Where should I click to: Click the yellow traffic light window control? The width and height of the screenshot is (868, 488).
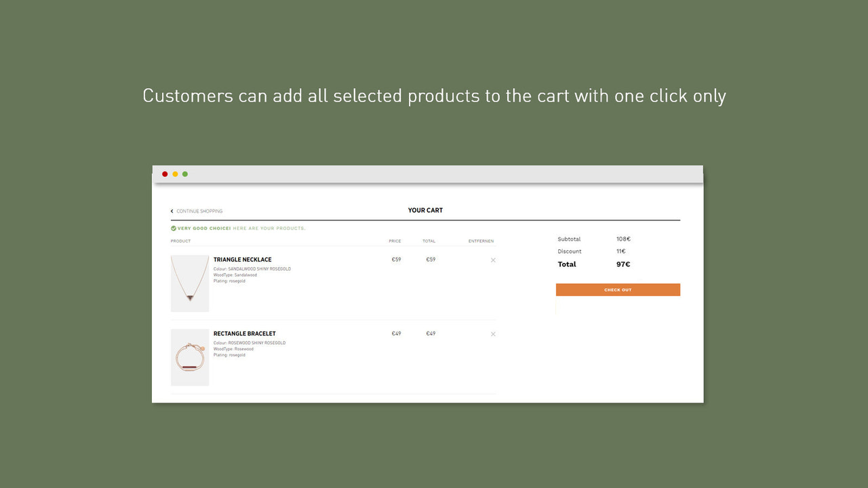(175, 174)
